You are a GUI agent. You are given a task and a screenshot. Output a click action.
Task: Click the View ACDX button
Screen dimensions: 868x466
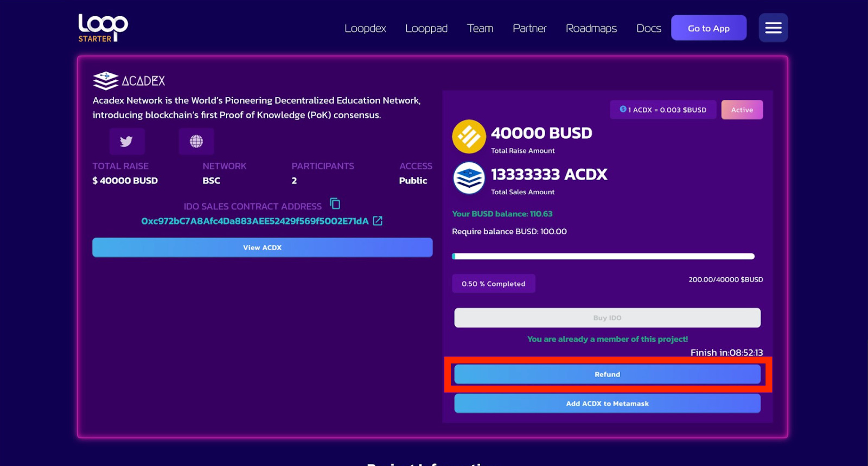[263, 247]
